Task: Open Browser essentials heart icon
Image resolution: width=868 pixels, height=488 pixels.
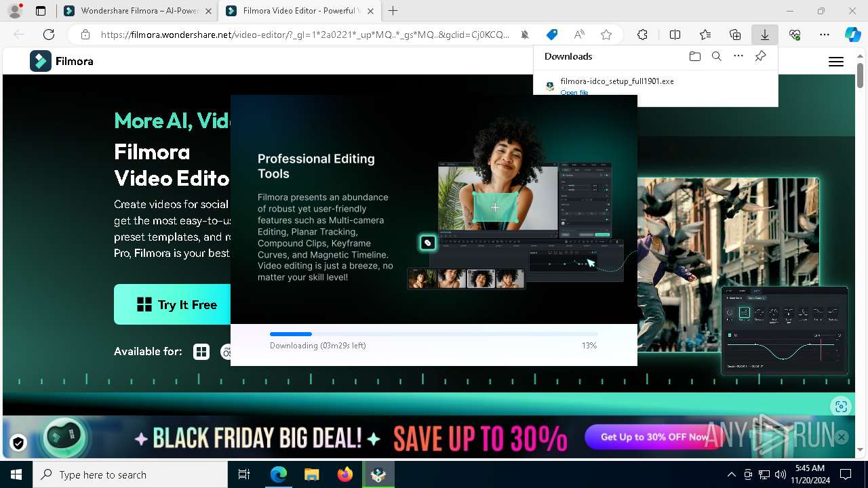Action: point(795,35)
